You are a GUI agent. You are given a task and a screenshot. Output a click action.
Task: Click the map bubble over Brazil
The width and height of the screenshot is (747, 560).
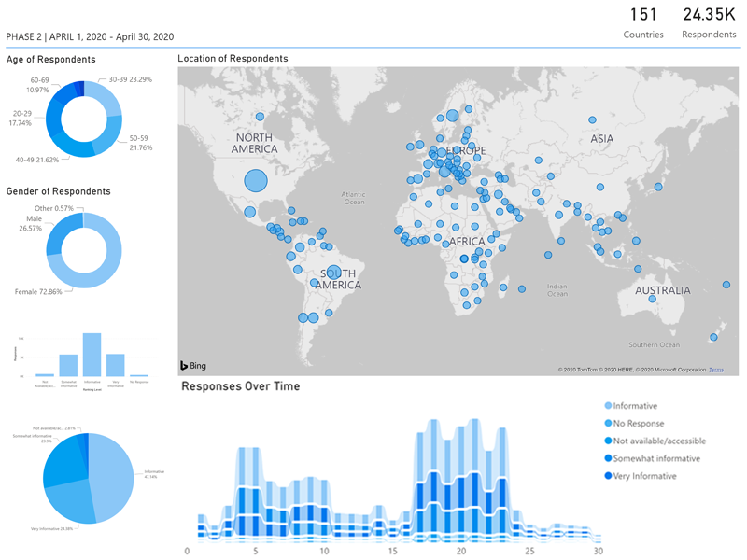(334, 273)
